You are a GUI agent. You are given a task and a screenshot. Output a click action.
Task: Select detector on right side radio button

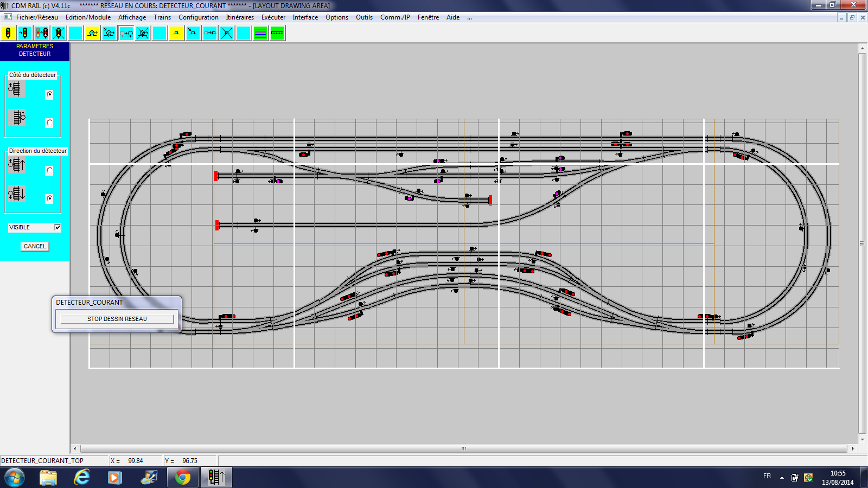pyautogui.click(x=49, y=123)
